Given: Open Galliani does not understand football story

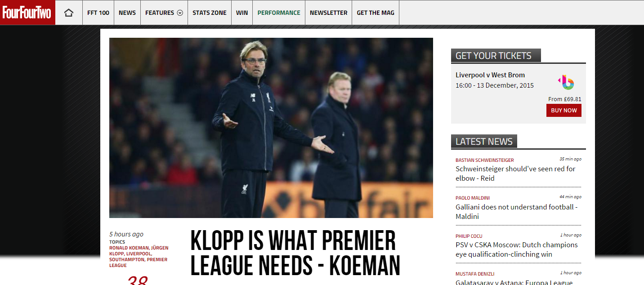Looking at the screenshot, I should (517, 212).
